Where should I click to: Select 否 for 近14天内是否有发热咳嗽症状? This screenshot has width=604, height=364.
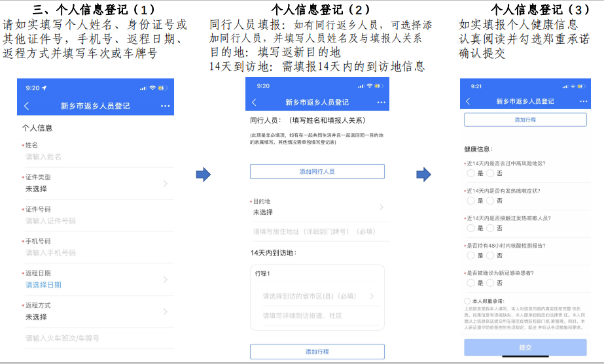pyautogui.click(x=490, y=201)
